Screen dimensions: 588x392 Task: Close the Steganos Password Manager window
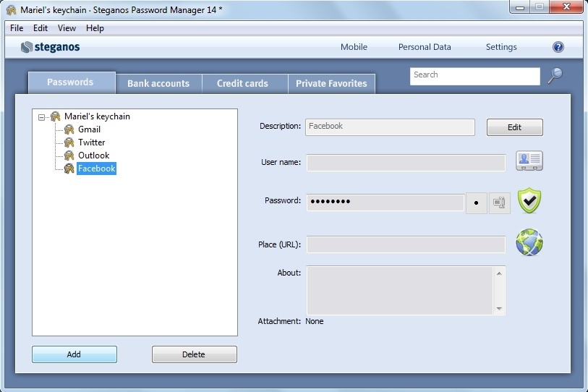(x=566, y=7)
